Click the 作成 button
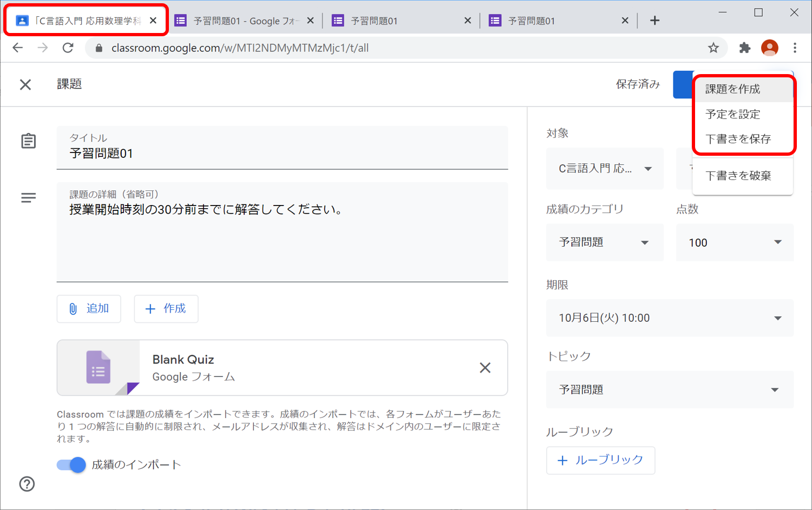The height and width of the screenshot is (510, 812). coord(166,309)
